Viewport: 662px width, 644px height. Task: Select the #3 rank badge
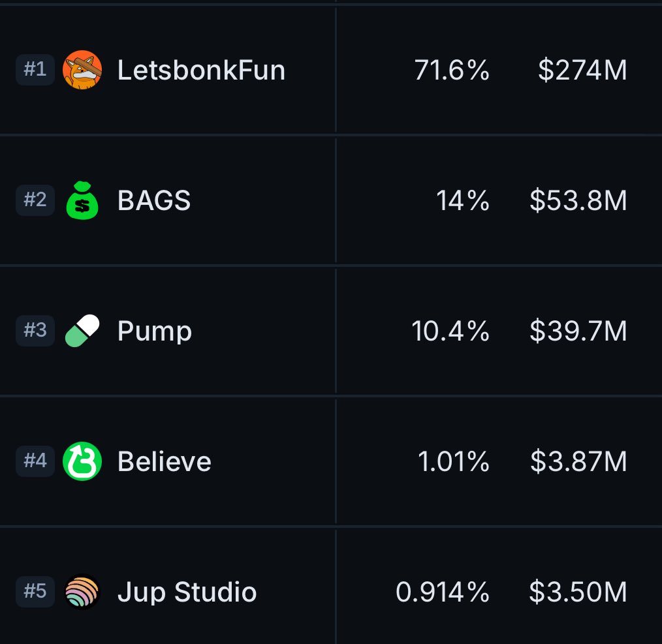(x=35, y=330)
